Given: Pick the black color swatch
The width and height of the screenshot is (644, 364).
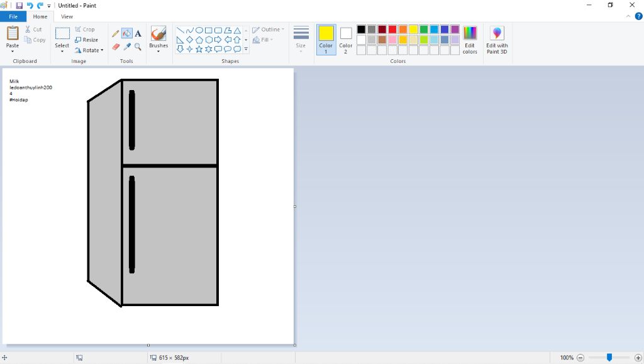Looking at the screenshot, I should (x=361, y=29).
